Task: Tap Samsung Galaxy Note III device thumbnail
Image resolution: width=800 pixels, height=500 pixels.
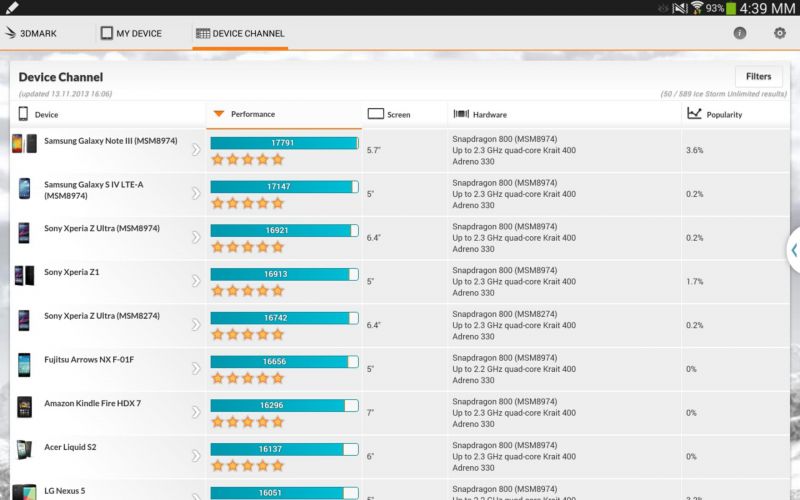Action: 24,144
